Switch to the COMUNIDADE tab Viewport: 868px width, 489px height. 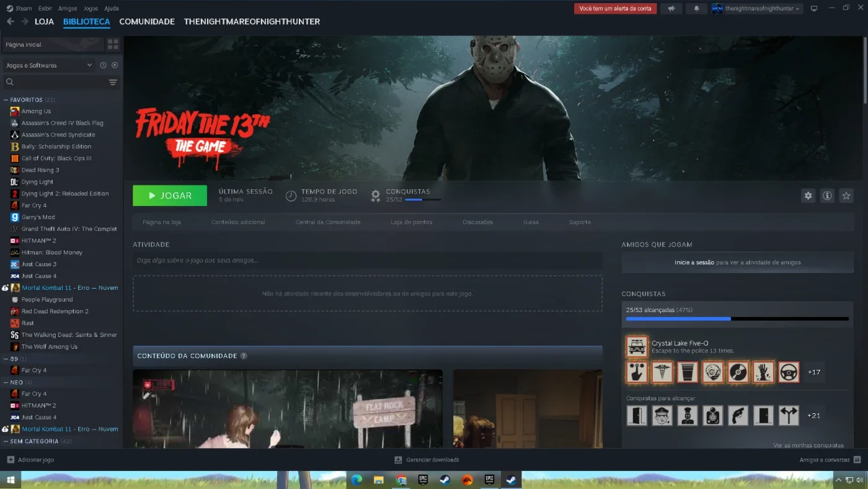click(147, 22)
